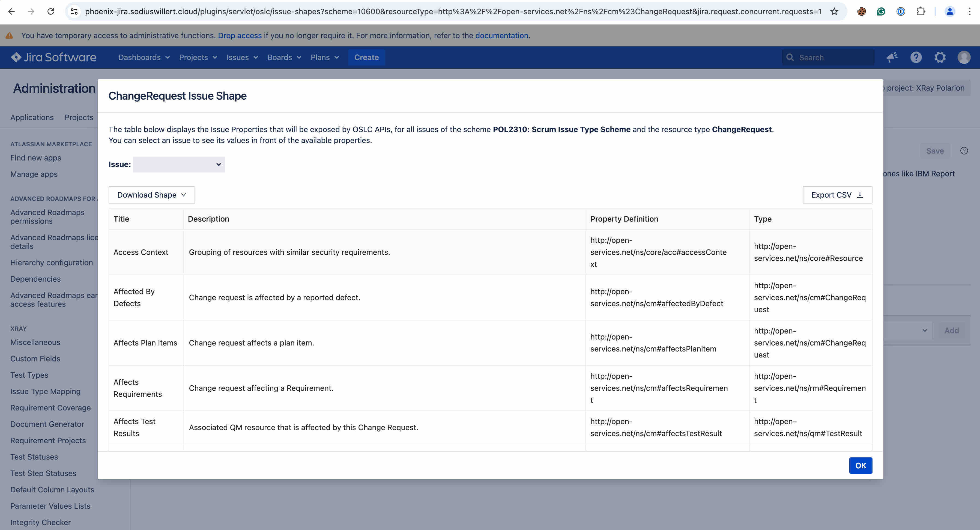Screen dimensions: 980x530
Task: Open Hierarchy configuration link
Action: click(51, 263)
